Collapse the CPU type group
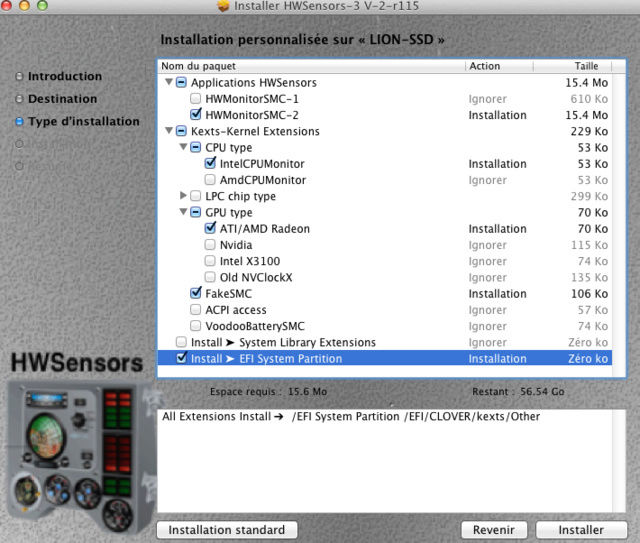 pos(184,147)
